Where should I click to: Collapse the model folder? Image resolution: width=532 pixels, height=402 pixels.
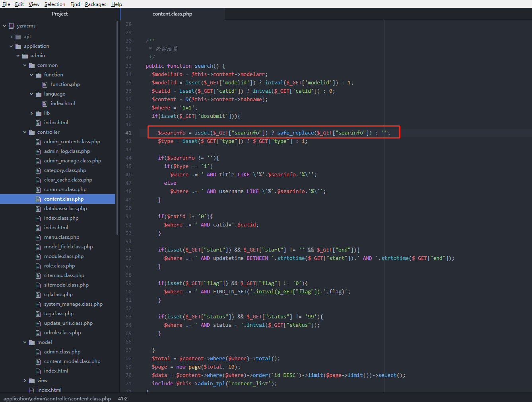pyautogui.click(x=25, y=342)
